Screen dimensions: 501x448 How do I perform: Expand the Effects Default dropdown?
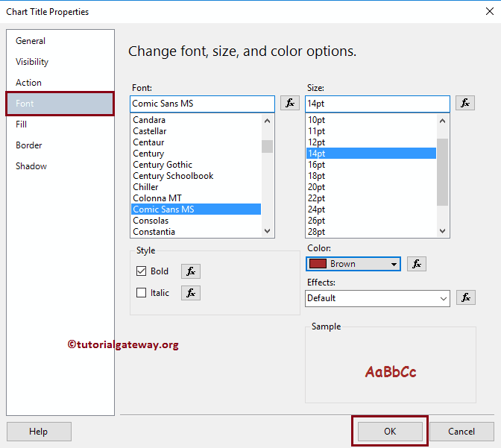(x=443, y=298)
